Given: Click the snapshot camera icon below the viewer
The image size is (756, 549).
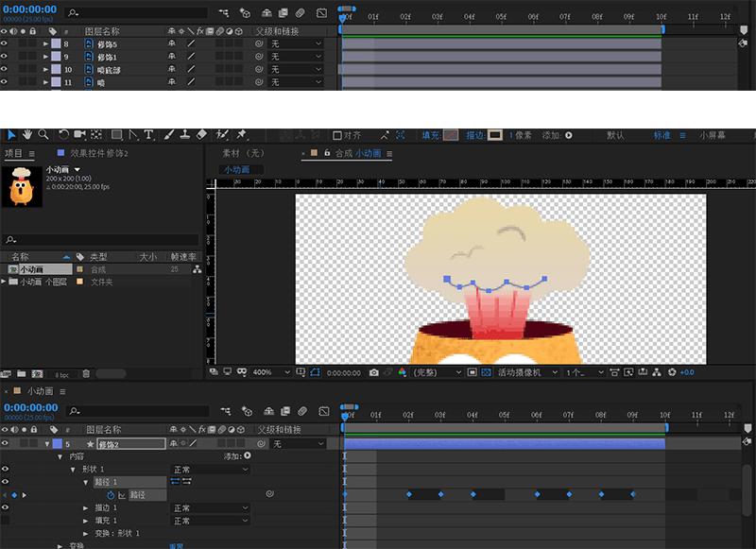Looking at the screenshot, I should coord(375,372).
